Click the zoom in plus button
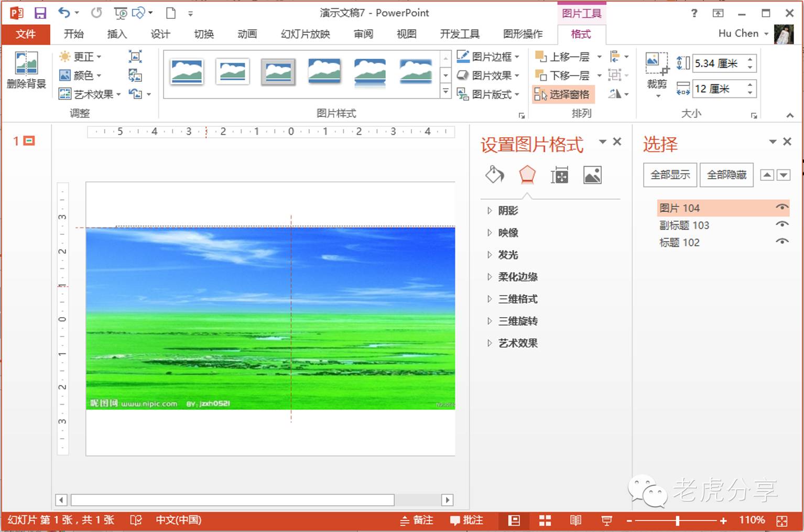 point(723,520)
